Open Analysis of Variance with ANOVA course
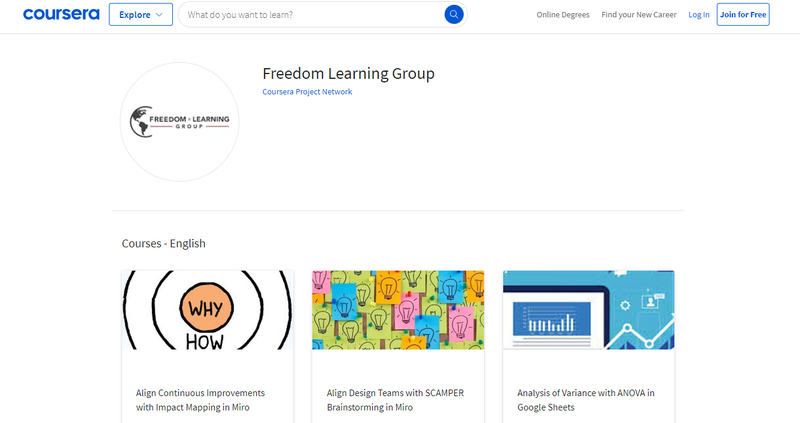This screenshot has height=423, width=800. point(585,400)
